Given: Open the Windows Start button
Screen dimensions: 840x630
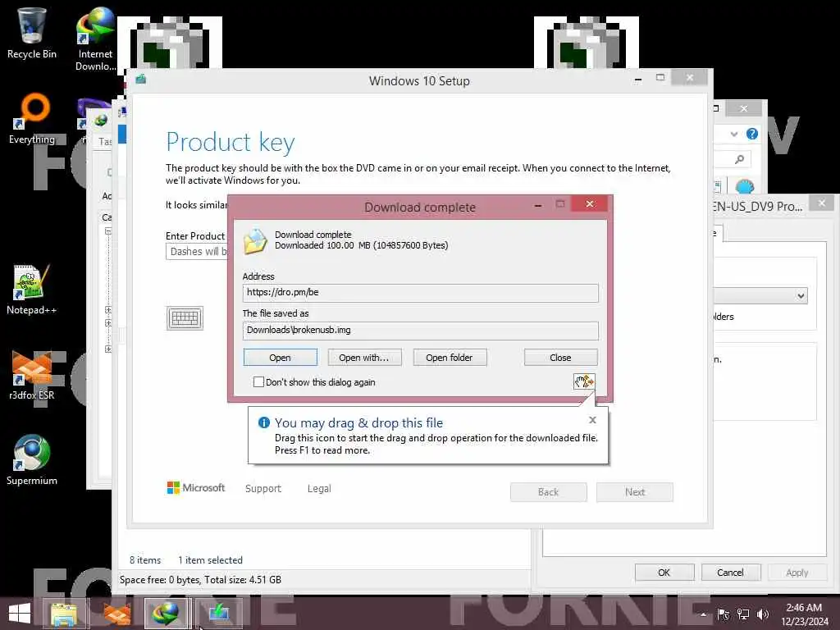Looking at the screenshot, I should point(20,614).
